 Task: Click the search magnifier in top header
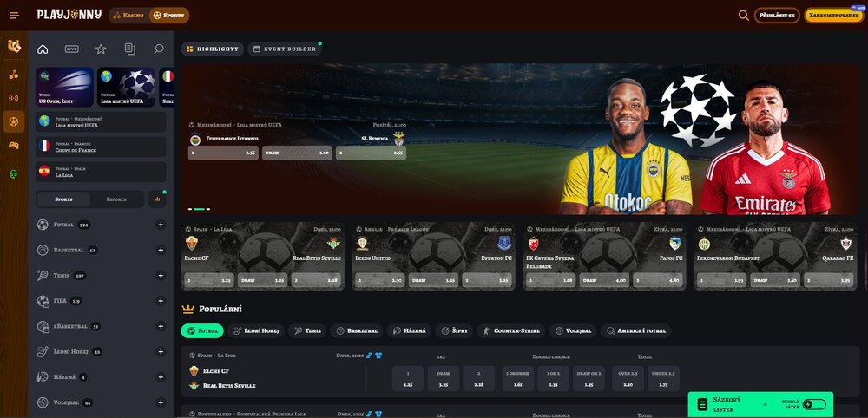tap(743, 16)
